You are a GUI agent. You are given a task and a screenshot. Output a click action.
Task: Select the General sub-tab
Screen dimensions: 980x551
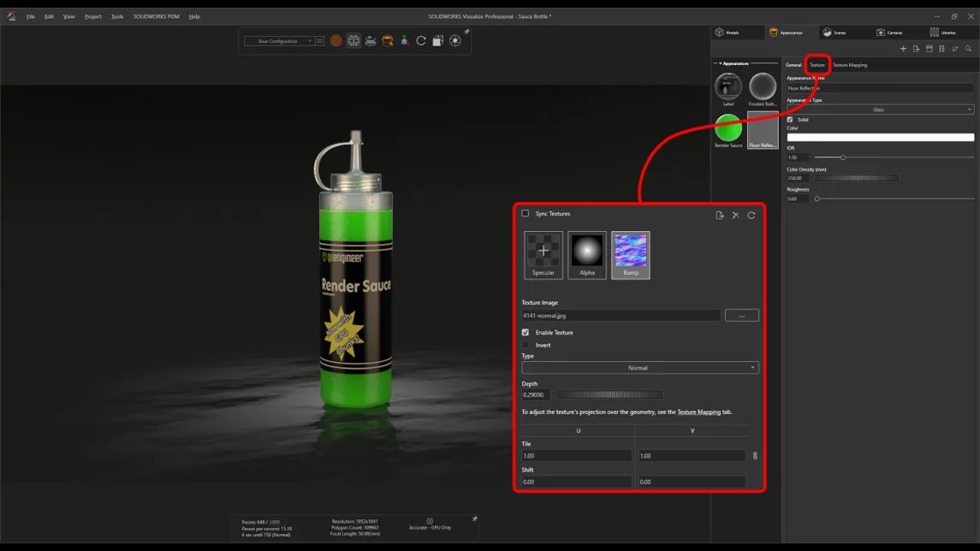pos(793,65)
